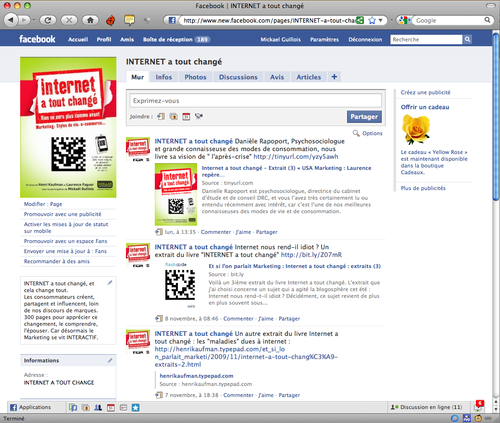500x423 pixels.
Task: Open Accueil in the Facebook navigation bar
Action: point(78,39)
